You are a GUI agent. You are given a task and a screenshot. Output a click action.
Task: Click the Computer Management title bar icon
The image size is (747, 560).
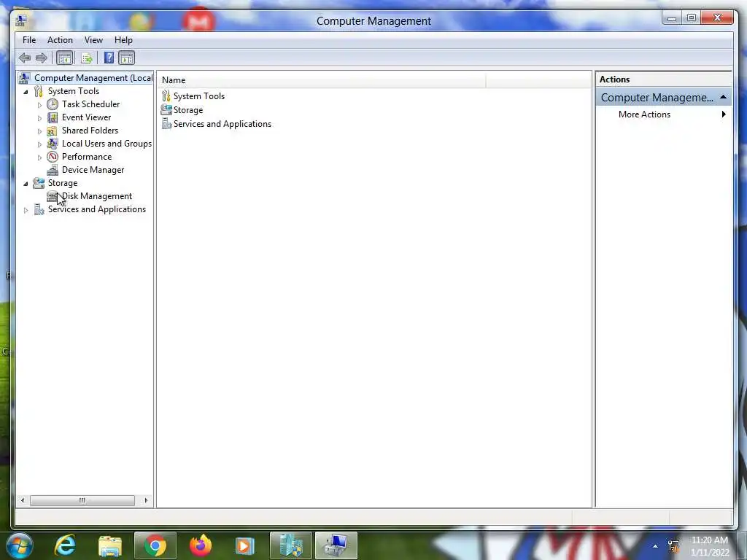coord(21,20)
